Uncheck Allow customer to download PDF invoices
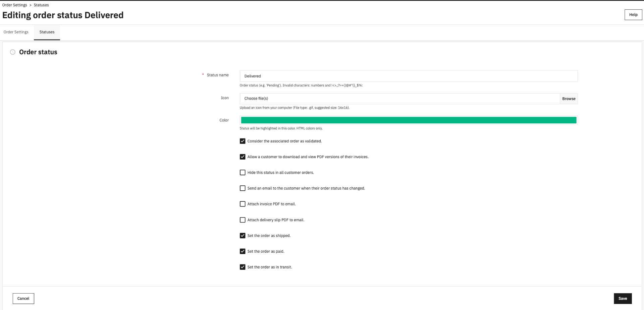 (x=243, y=157)
